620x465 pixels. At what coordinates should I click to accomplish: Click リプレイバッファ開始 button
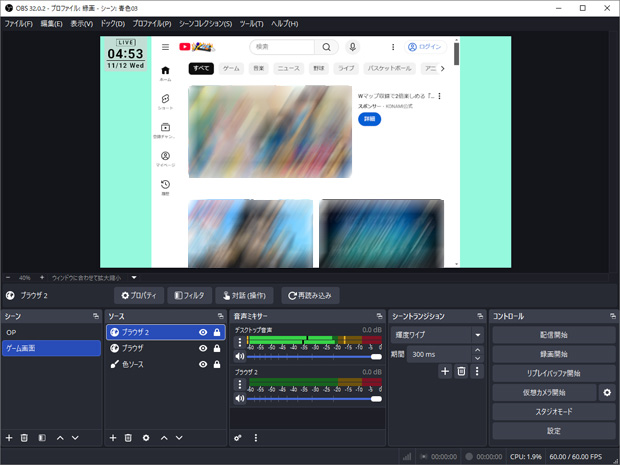(554, 373)
